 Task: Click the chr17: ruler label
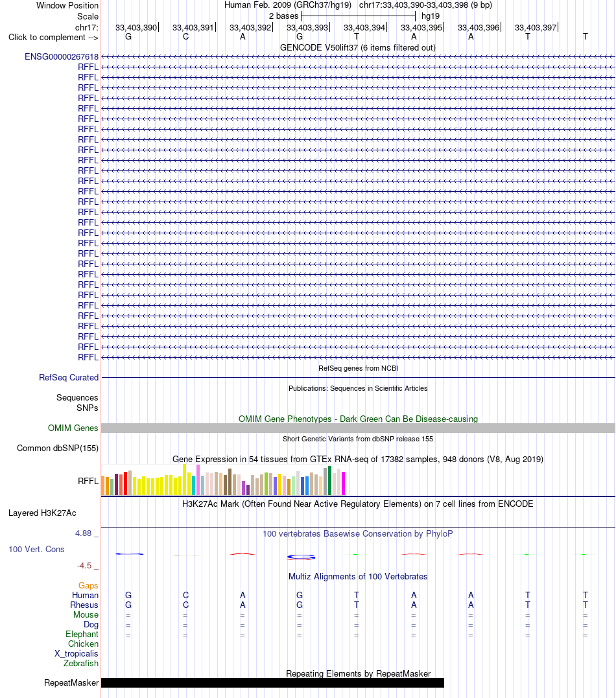[86, 28]
